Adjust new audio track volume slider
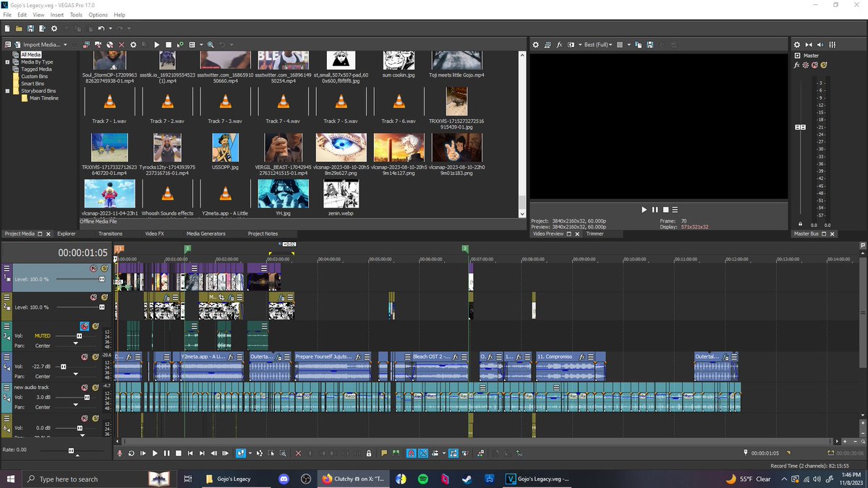This screenshot has height=488, width=868. 88,397
